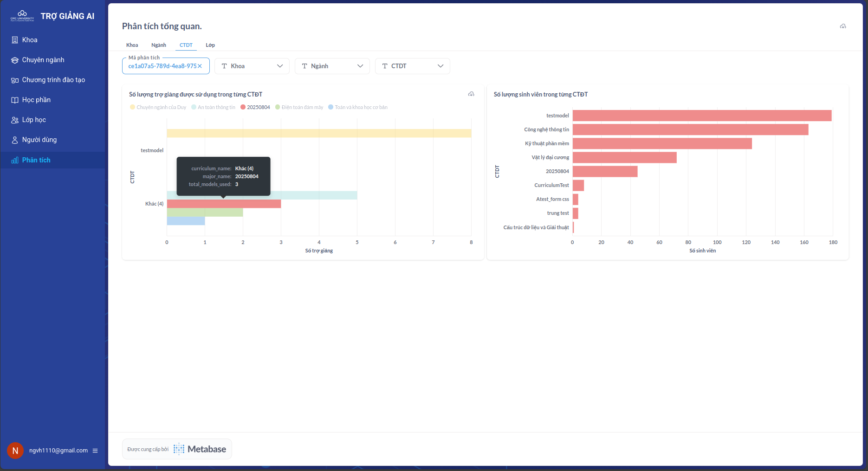The height and width of the screenshot is (471, 868).
Task: Toggle the An toàn thông tin legend series
Action: coord(214,107)
